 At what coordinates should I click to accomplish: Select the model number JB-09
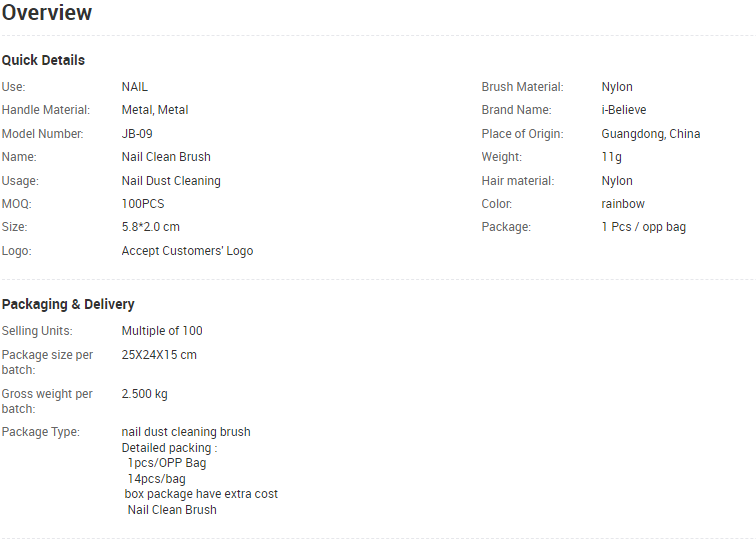[137, 134]
